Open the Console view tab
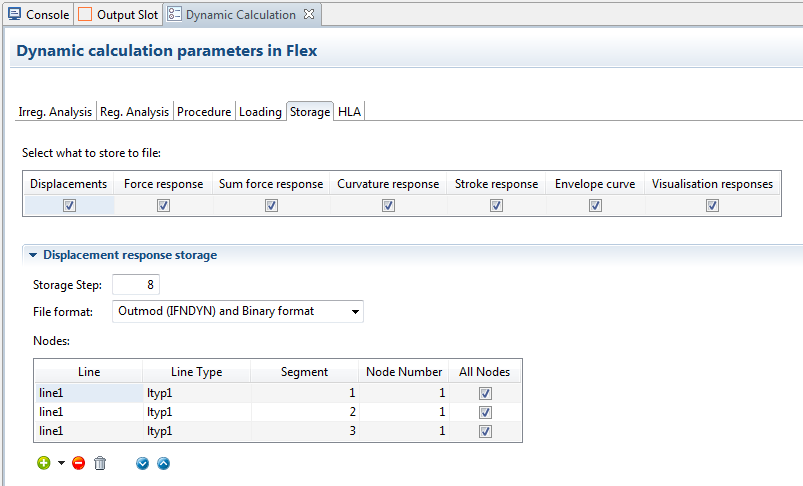 click(38, 15)
